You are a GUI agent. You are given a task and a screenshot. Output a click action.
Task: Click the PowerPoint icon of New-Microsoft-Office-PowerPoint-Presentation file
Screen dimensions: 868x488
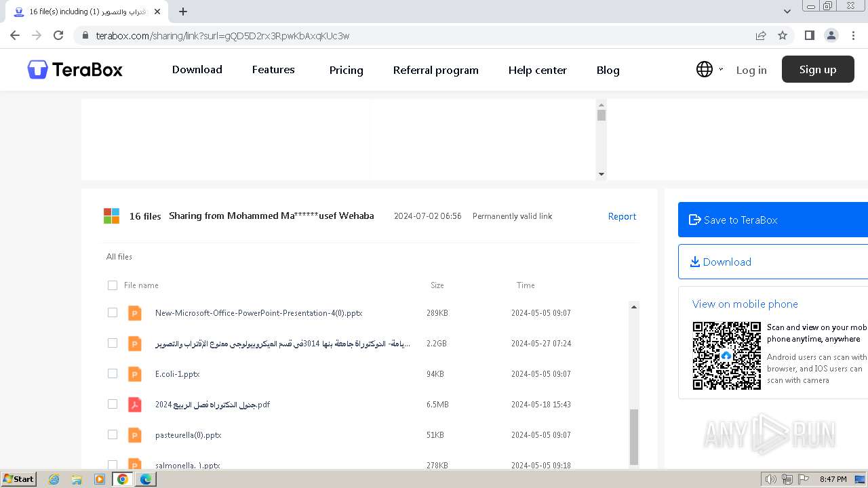(x=135, y=313)
